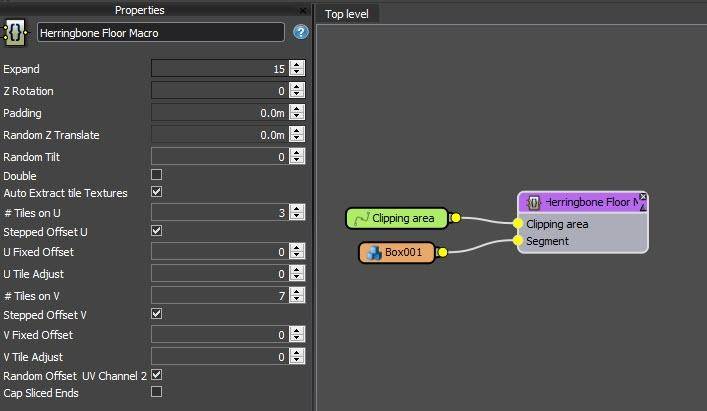Adjust the # Tiles on V spinner
This screenshot has height=411, width=707.
tap(297, 295)
